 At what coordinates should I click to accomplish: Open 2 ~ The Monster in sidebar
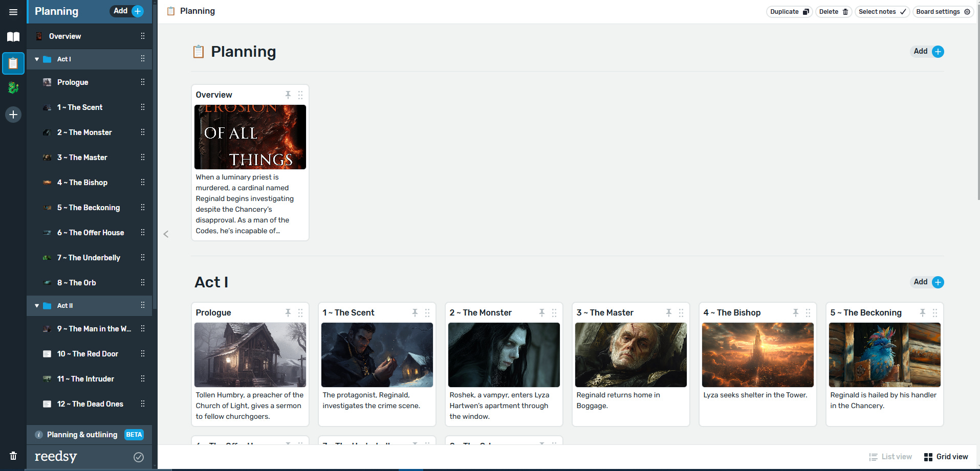click(x=89, y=132)
